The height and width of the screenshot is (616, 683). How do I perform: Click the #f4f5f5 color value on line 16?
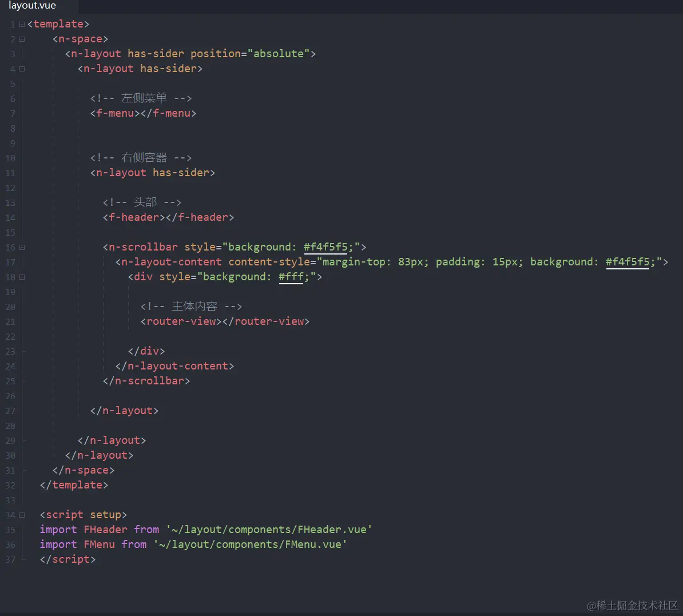click(x=325, y=247)
